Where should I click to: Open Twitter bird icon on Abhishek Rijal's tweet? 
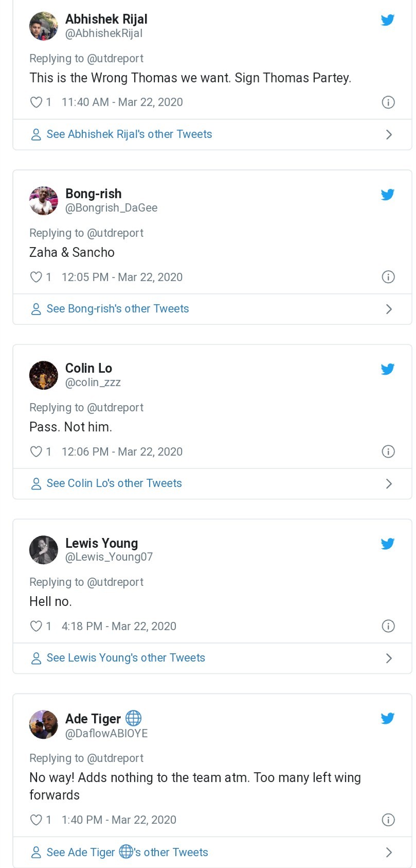point(388,20)
